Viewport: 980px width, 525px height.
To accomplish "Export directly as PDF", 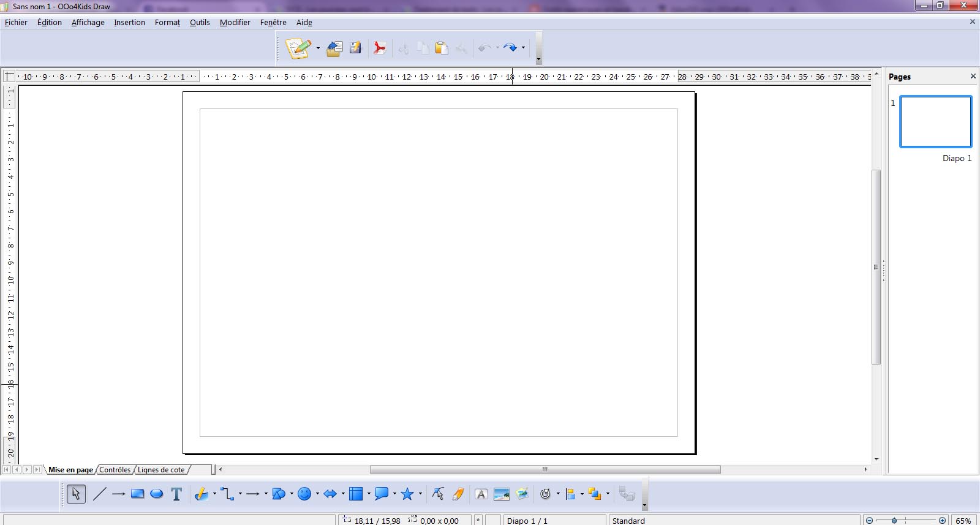I will coord(380,48).
